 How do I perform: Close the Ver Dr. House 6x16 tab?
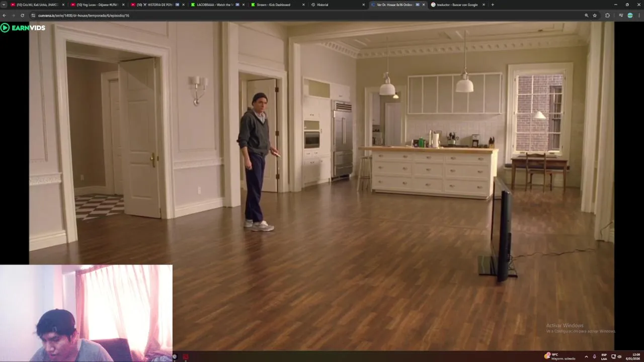(x=424, y=5)
